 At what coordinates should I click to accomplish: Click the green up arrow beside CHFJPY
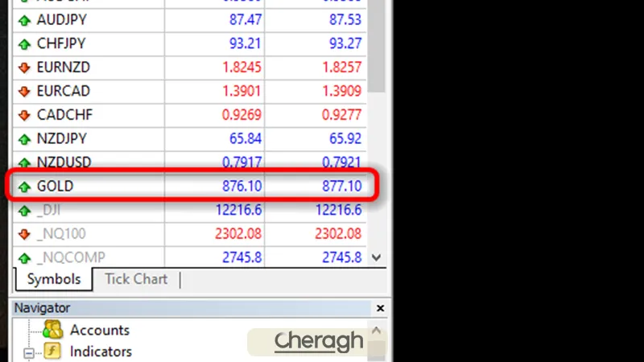(25, 44)
